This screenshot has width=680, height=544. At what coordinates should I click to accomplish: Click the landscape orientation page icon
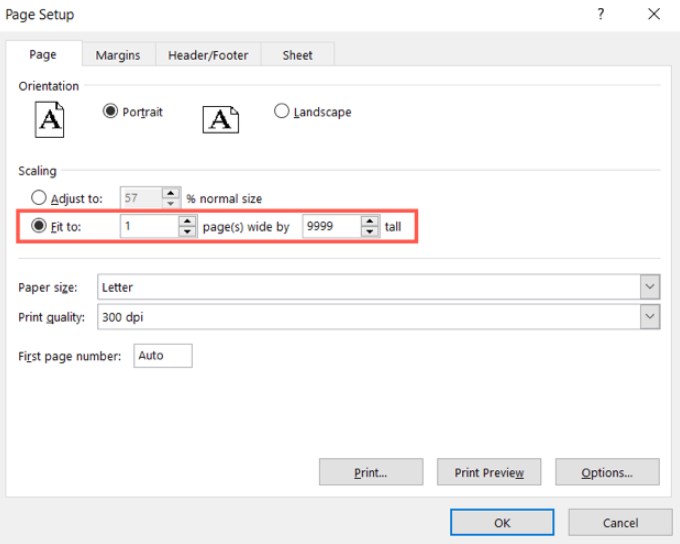220,119
